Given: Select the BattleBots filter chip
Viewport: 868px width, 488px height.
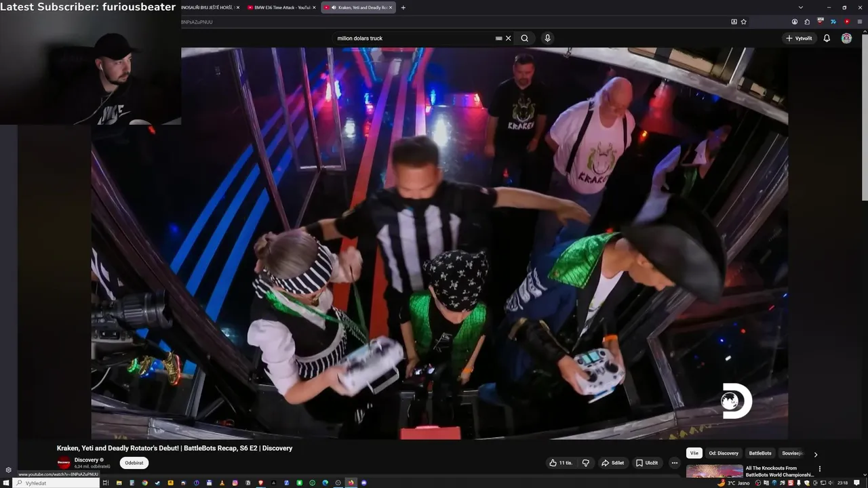Looking at the screenshot, I should click(x=760, y=453).
